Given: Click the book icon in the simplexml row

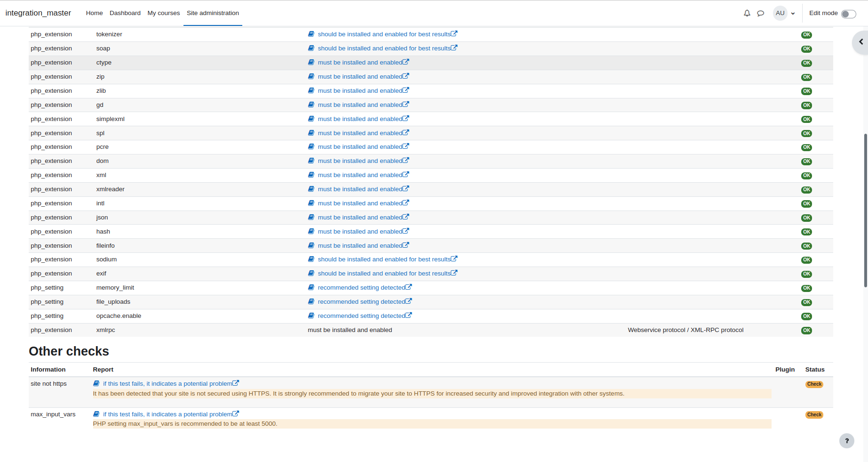Looking at the screenshot, I should point(311,119).
